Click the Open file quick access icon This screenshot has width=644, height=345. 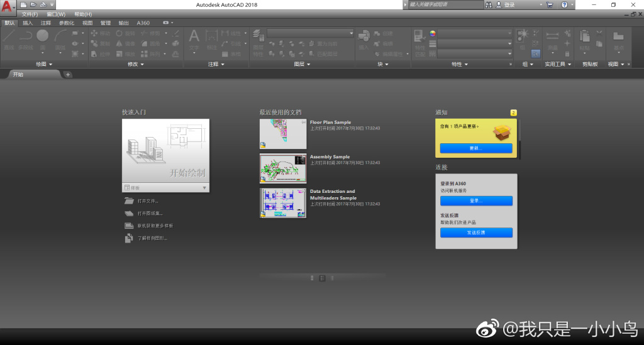(33, 5)
